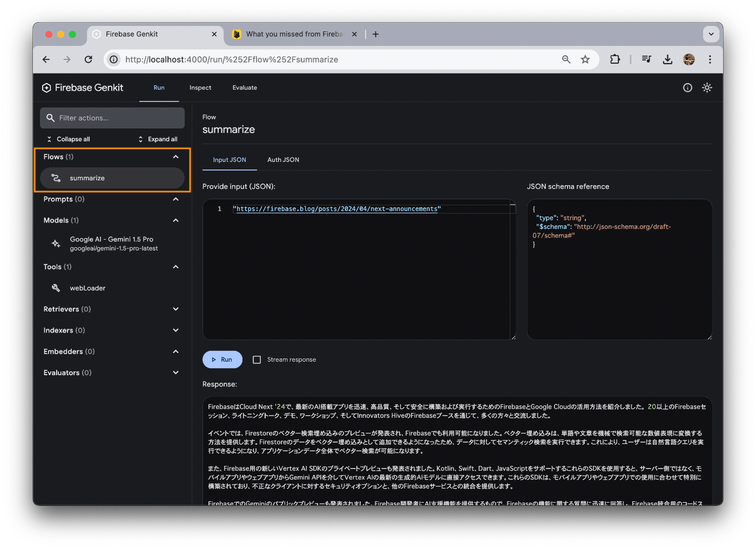Click the Embedders (0) heading
The width and height of the screenshot is (756, 549).
(x=69, y=351)
